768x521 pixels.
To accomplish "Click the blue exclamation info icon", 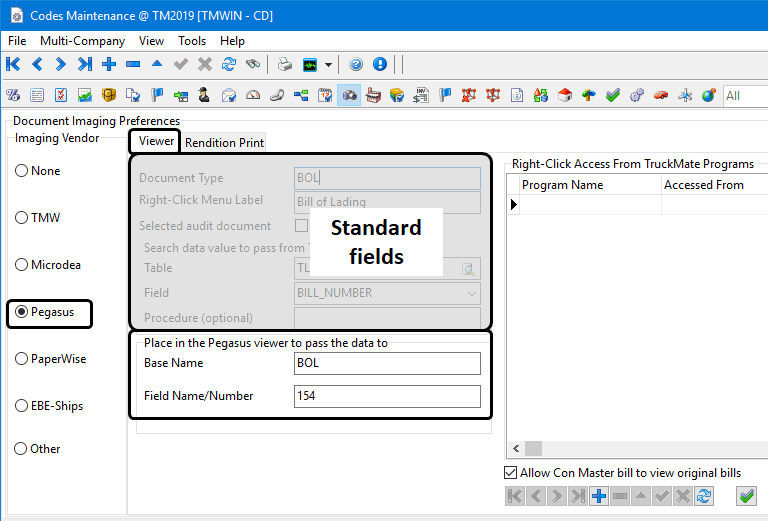I will point(380,64).
